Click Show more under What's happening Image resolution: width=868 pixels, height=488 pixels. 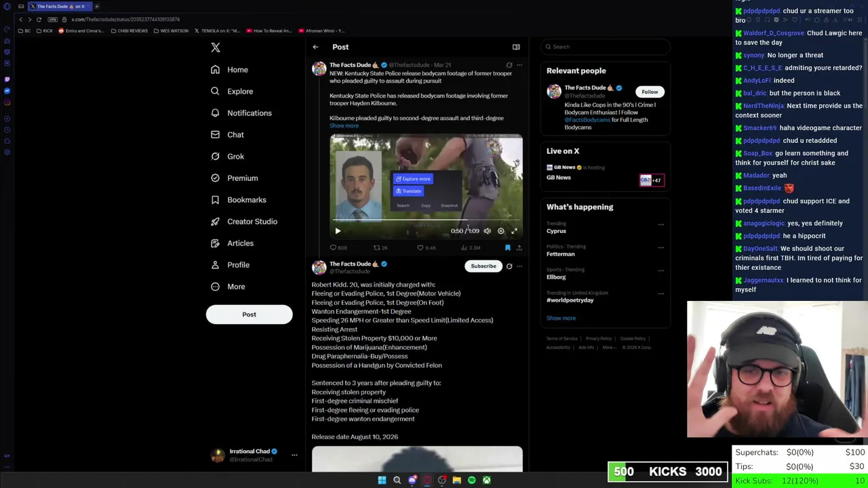click(561, 318)
